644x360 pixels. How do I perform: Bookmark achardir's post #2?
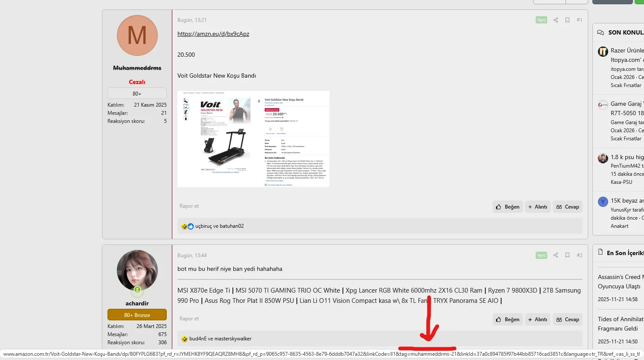567,255
